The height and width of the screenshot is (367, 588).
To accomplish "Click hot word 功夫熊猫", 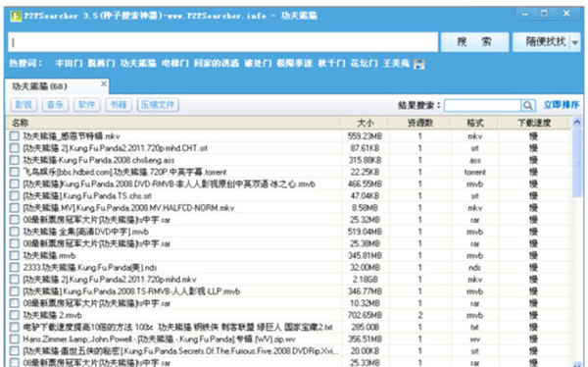I will tap(138, 63).
